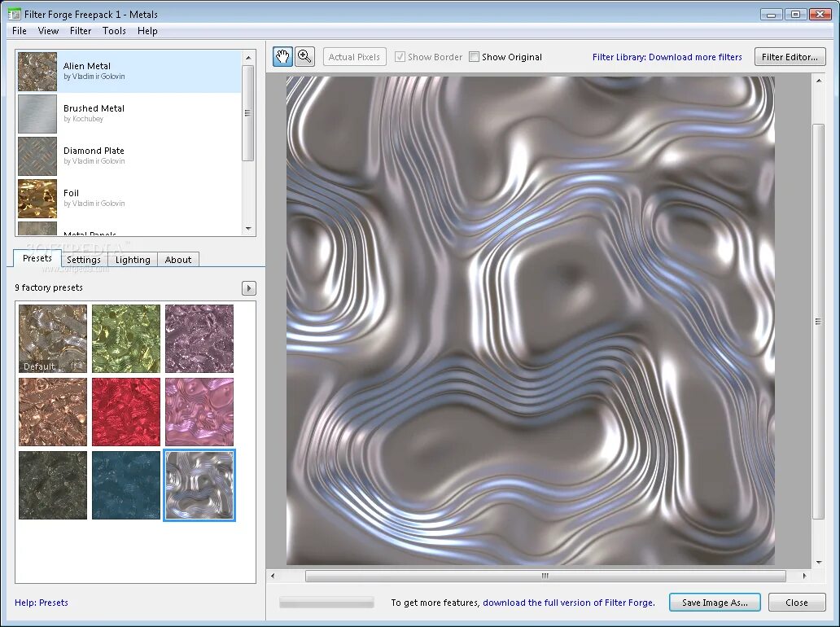Choose the teal blue preset
The image size is (840, 627).
[x=126, y=485]
